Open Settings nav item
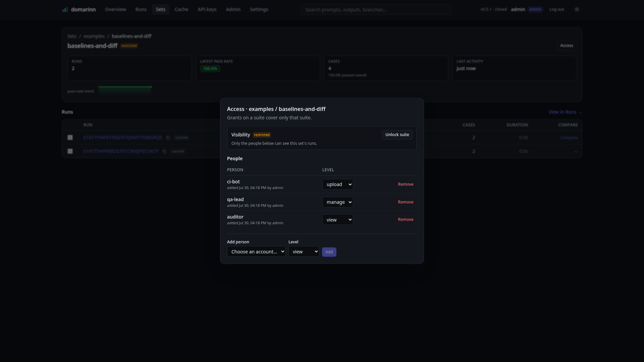Image resolution: width=644 pixels, height=362 pixels. click(259, 9)
